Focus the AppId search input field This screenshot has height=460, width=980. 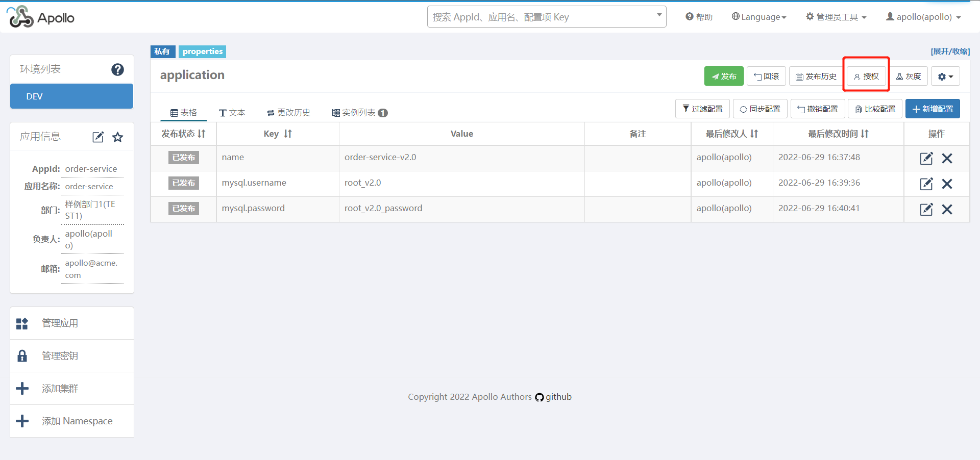(x=541, y=17)
